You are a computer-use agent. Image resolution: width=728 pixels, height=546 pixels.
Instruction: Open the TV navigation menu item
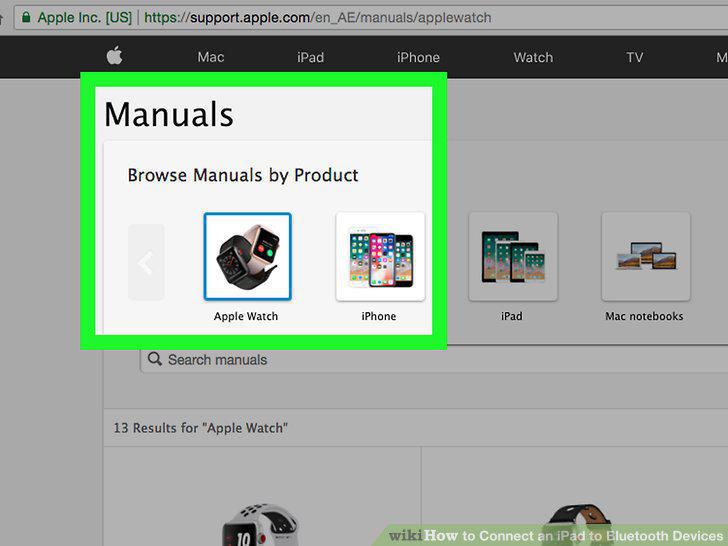[635, 57]
